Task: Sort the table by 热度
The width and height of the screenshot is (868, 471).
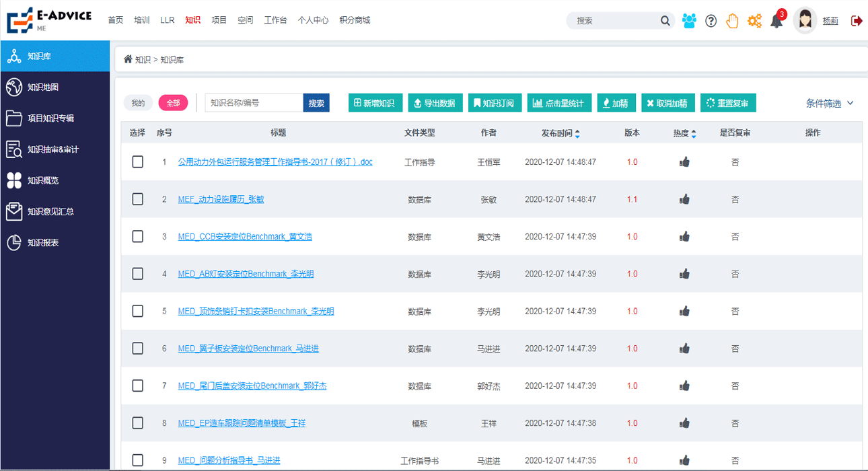Action: click(685, 133)
